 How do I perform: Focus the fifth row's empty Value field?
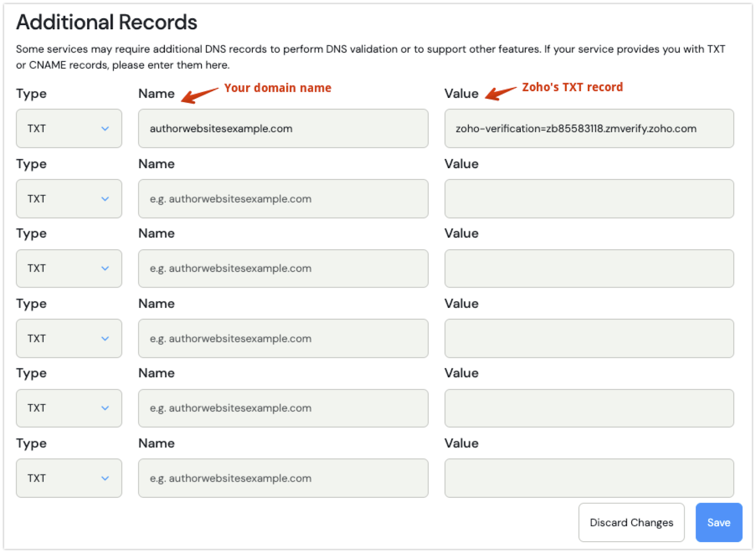[x=589, y=408]
